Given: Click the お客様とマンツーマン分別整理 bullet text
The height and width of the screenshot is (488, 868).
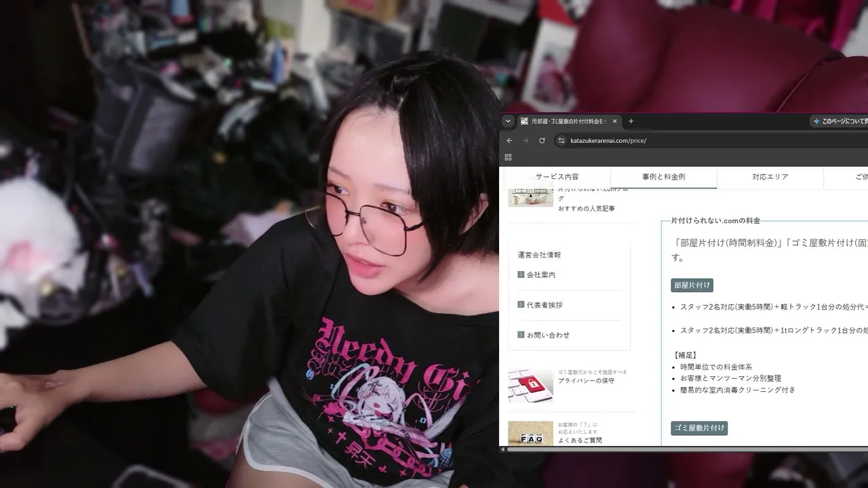Looking at the screenshot, I should (730, 378).
